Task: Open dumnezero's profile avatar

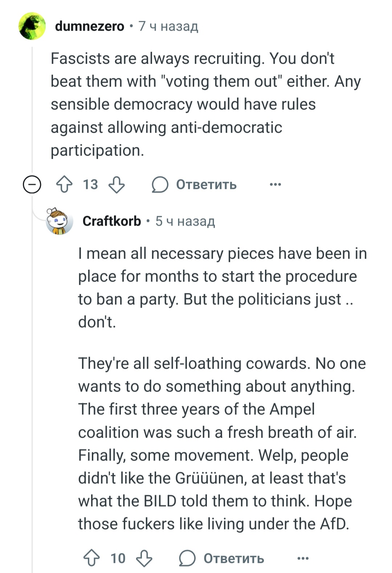Action: [x=32, y=26]
